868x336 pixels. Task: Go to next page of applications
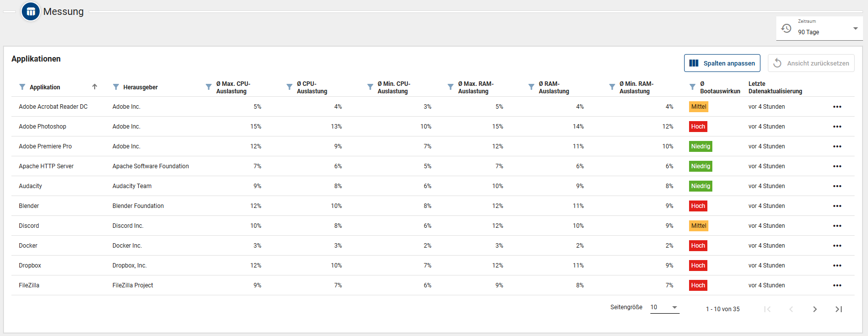815,309
